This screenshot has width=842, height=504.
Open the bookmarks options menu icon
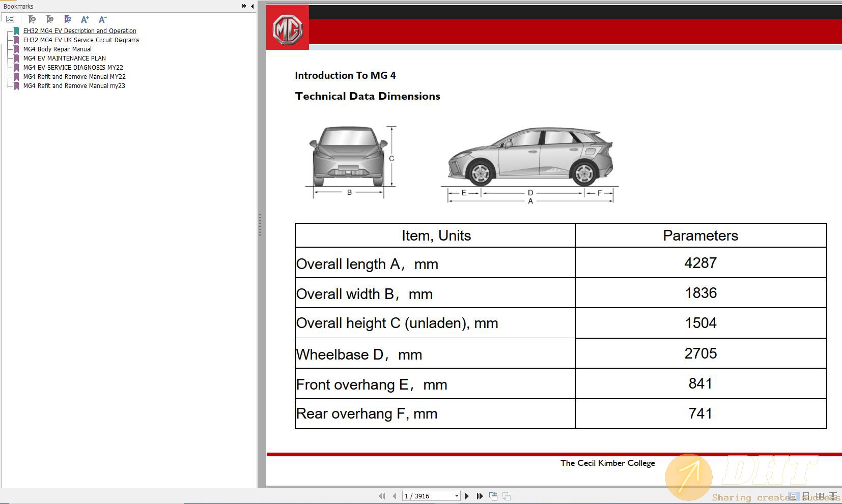click(10, 19)
